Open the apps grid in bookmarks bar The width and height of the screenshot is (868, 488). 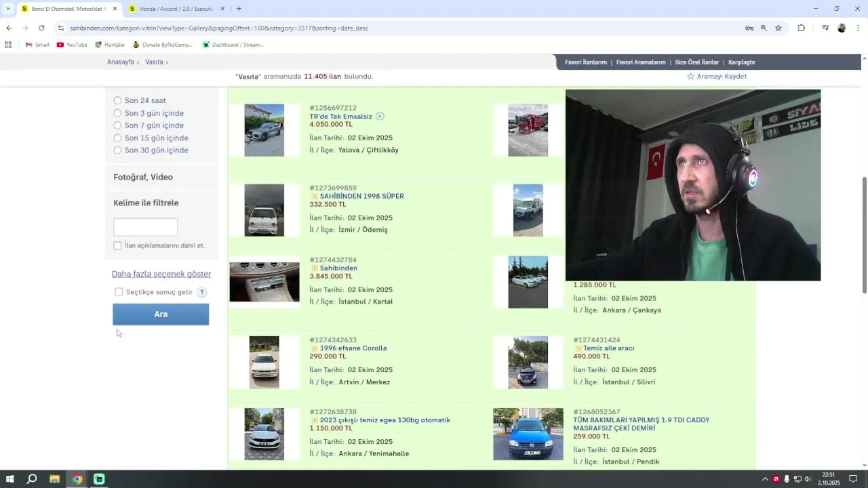8,45
